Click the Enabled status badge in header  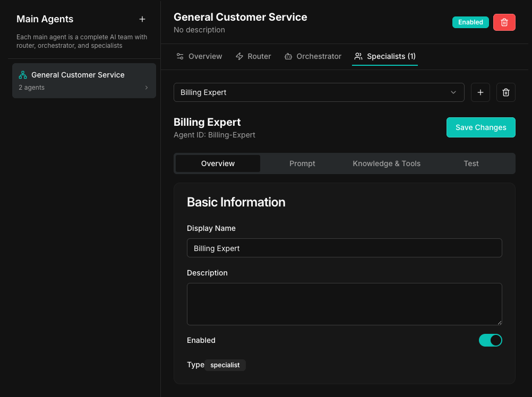(x=470, y=22)
